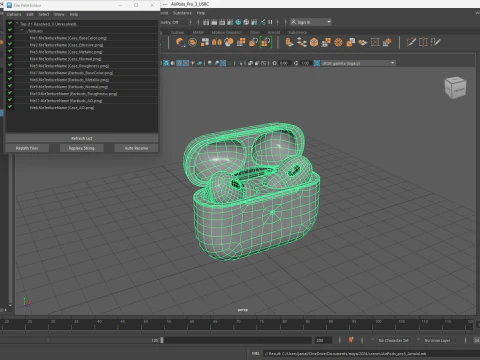The width and height of the screenshot is (480, 360).
Task: Click the view cube in the viewport
Action: [x=455, y=87]
